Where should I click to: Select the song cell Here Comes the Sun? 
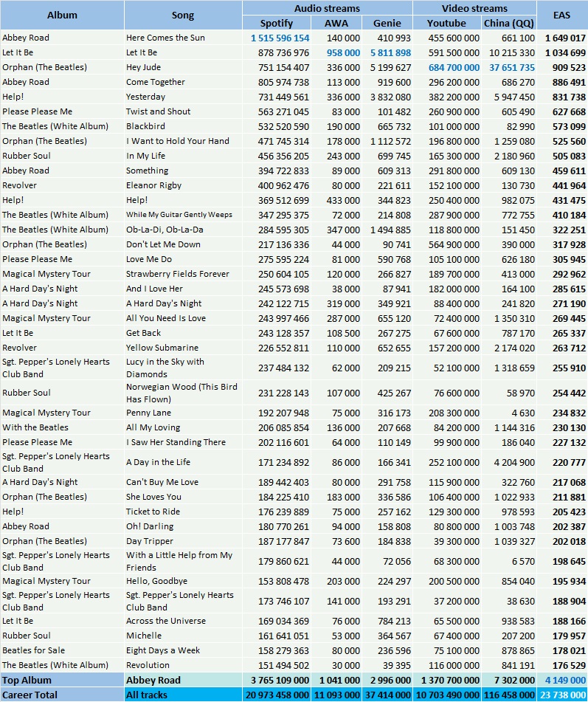183,38
